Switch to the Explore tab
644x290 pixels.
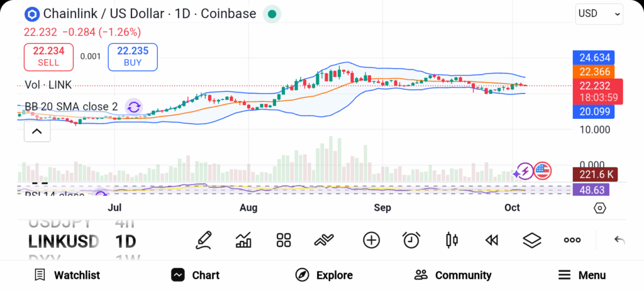pos(324,275)
